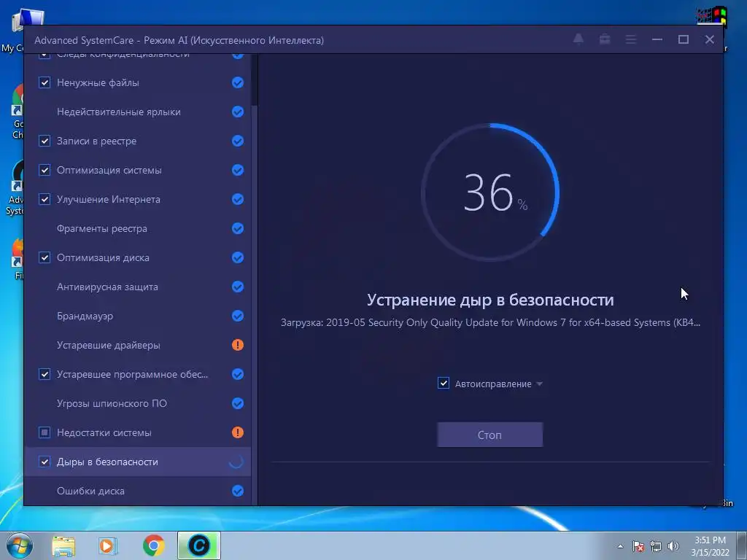This screenshot has width=747, height=560.
Task: Click blue check status next to Антивирусная защита
Action: point(238,287)
